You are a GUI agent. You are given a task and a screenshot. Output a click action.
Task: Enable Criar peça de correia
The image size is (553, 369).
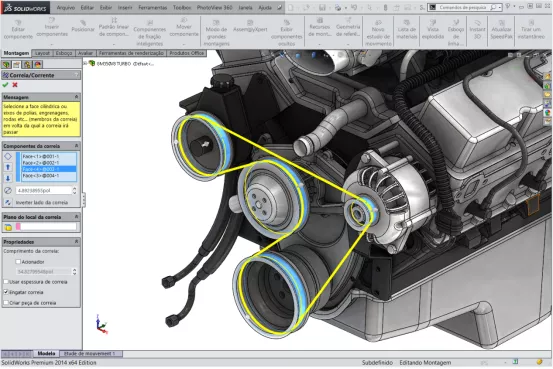6,303
